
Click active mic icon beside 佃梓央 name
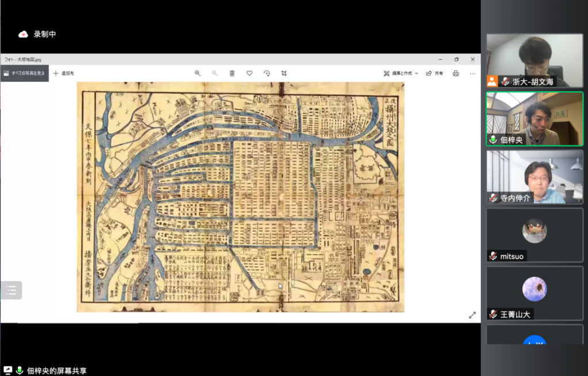493,140
